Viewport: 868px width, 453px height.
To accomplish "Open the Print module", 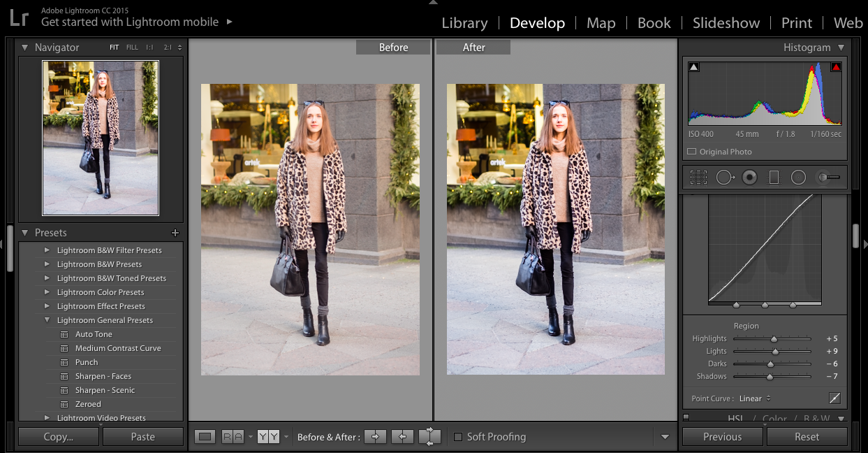I will [797, 23].
